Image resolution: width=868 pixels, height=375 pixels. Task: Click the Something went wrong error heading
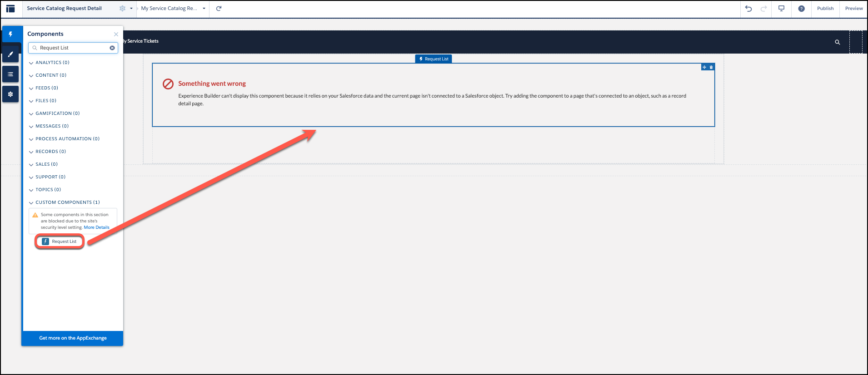point(212,84)
